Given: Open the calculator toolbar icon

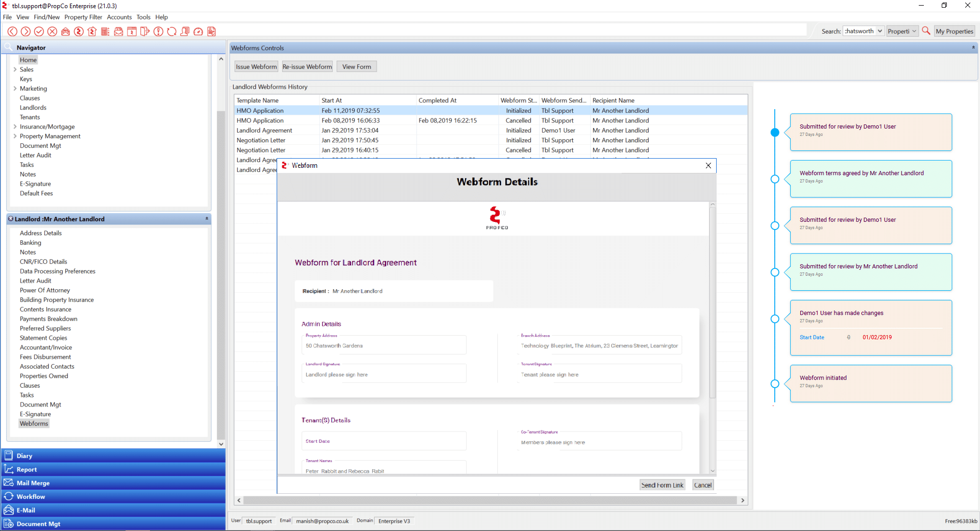Looking at the screenshot, I should (x=105, y=32).
